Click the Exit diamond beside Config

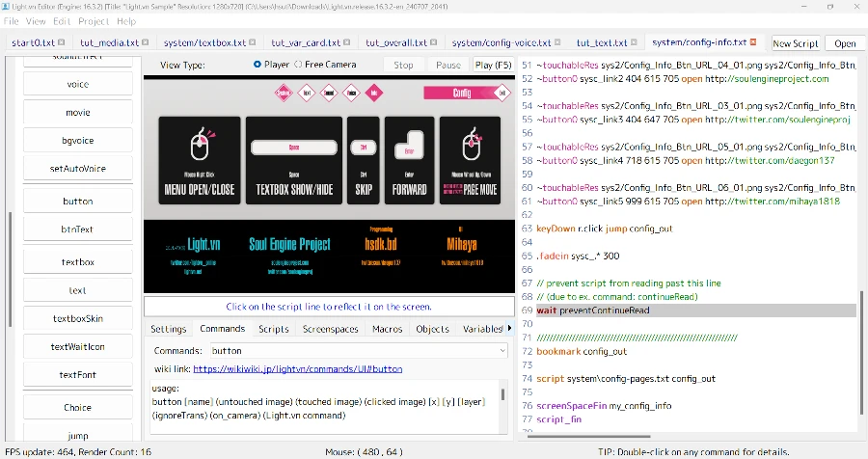click(x=502, y=93)
